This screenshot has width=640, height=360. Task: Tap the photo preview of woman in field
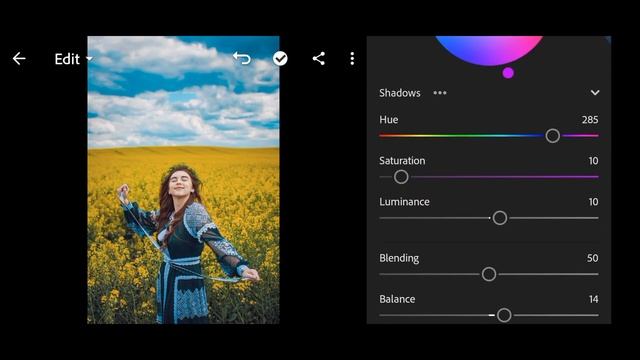click(183, 180)
